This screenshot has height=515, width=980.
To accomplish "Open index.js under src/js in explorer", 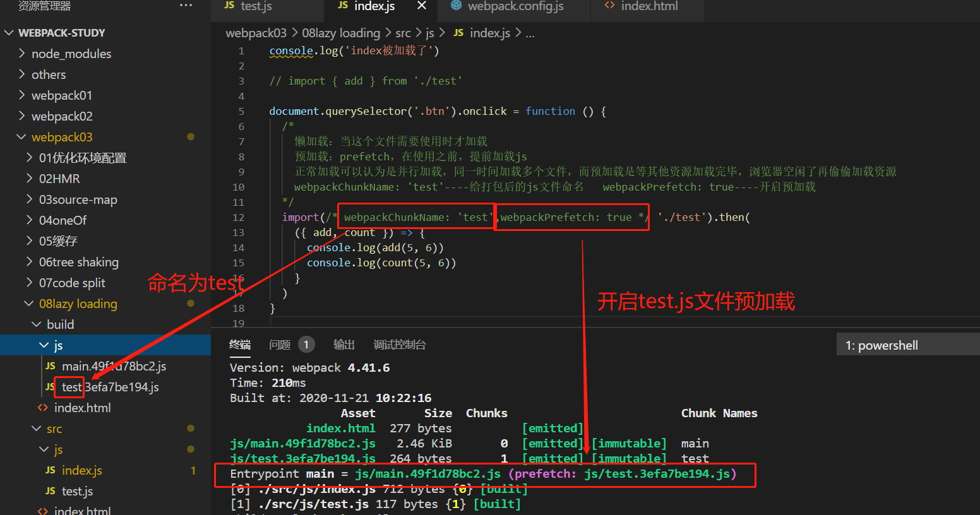I will click(x=81, y=470).
